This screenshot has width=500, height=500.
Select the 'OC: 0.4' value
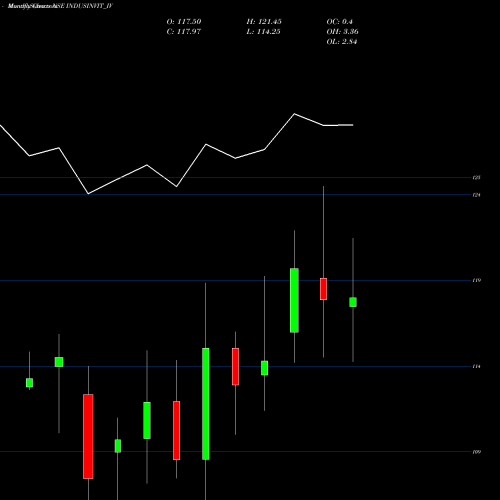pos(339,22)
